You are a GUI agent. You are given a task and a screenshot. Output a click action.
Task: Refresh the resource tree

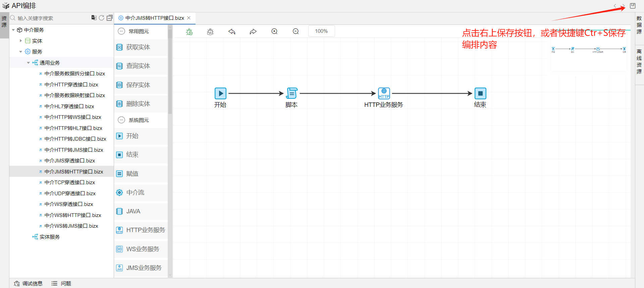102,18
